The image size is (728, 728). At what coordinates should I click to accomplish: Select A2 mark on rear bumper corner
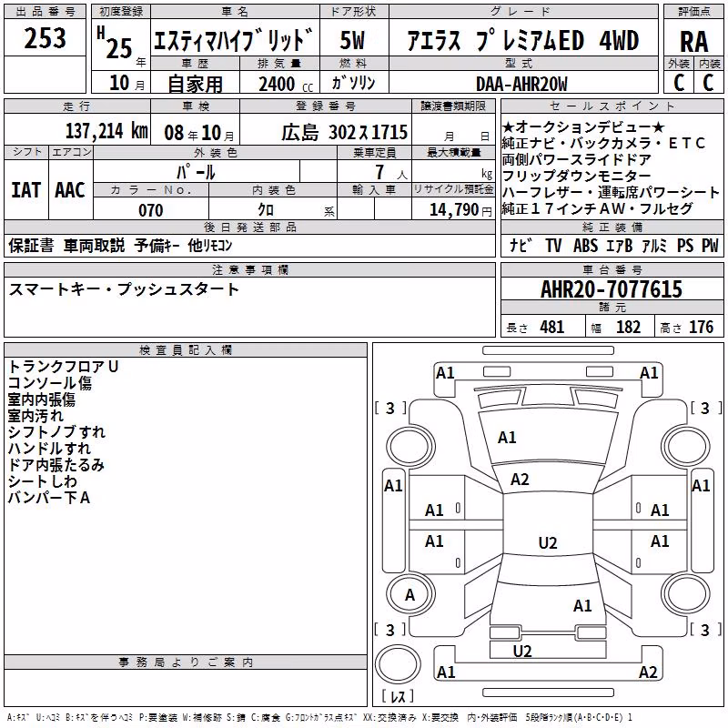[x=648, y=672]
